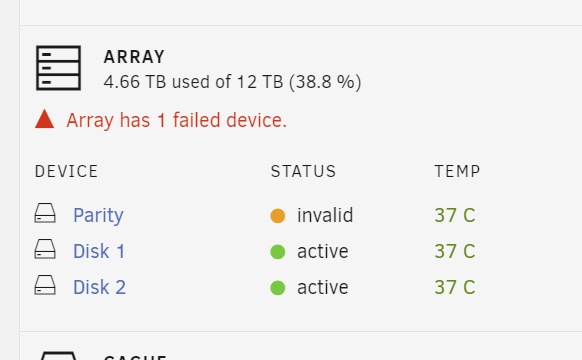This screenshot has width=582, height=360.
Task: Click the Disk 1 drive icon
Action: coord(45,249)
